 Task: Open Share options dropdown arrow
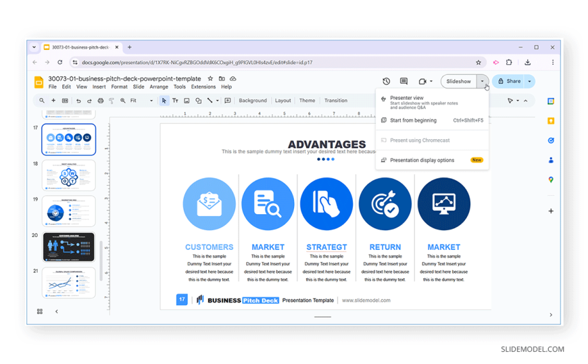(529, 81)
